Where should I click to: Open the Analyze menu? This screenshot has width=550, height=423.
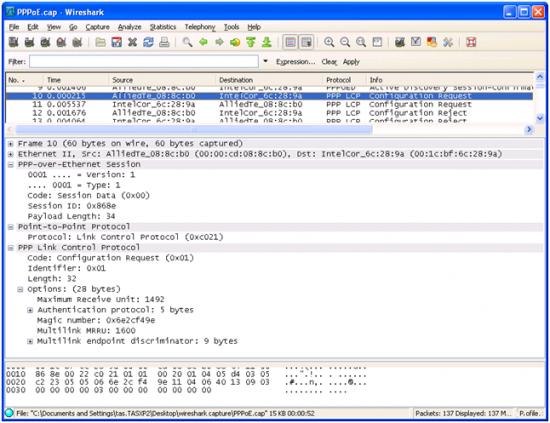[x=129, y=27]
